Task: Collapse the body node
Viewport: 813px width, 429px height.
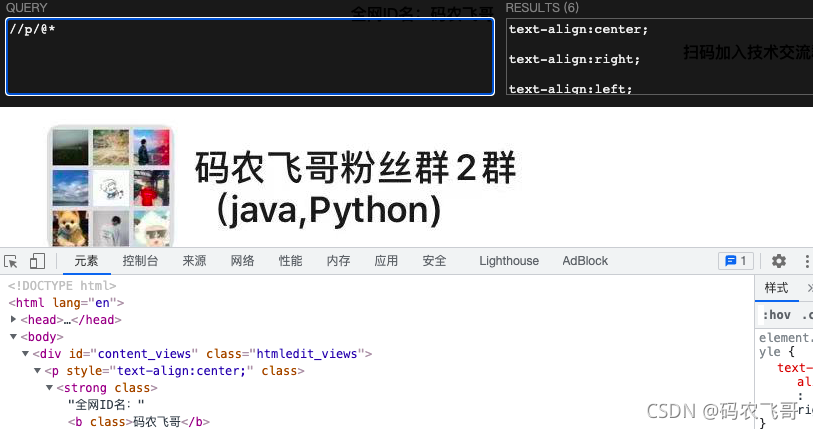Action: [13, 337]
